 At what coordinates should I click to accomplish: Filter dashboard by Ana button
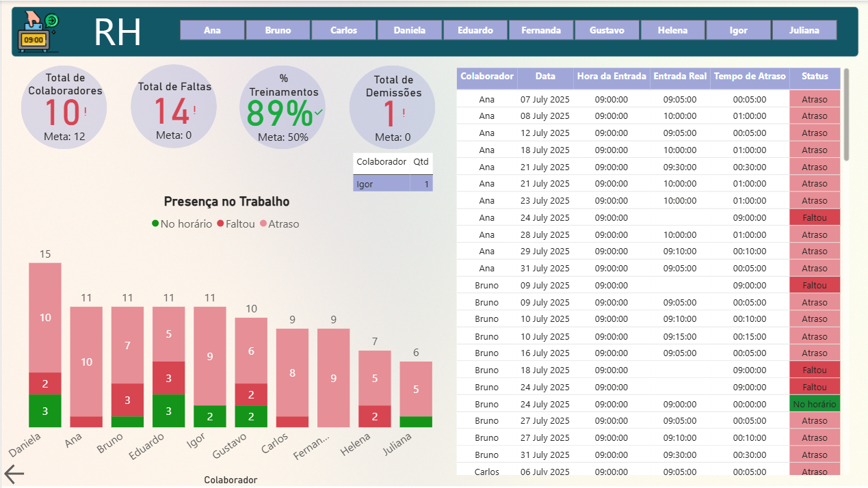212,30
